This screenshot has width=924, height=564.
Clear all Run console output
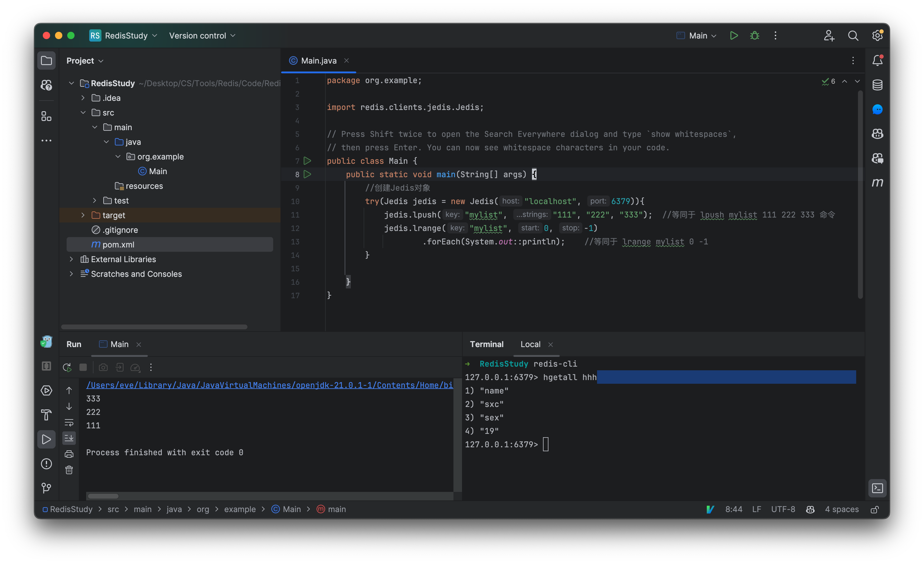click(x=69, y=470)
